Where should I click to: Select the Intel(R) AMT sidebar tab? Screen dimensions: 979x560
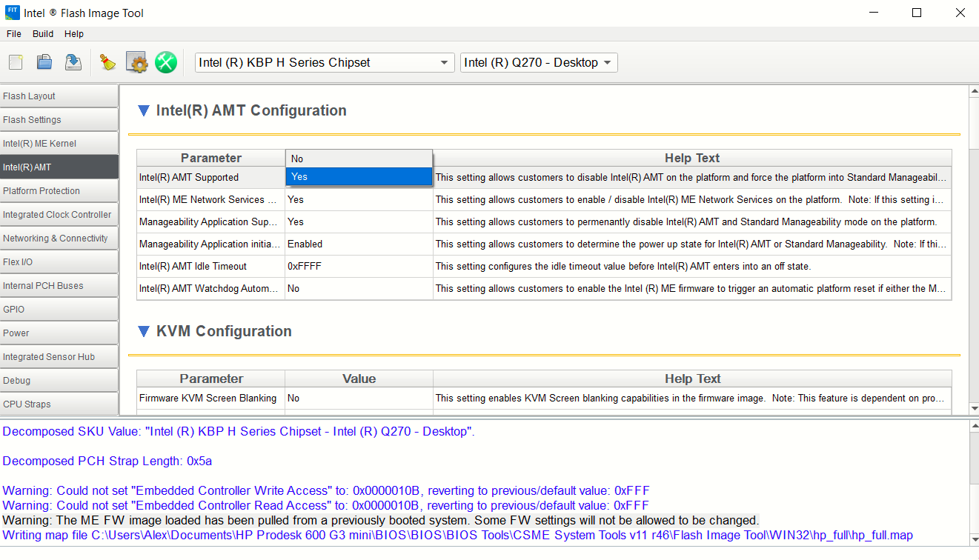tap(59, 167)
